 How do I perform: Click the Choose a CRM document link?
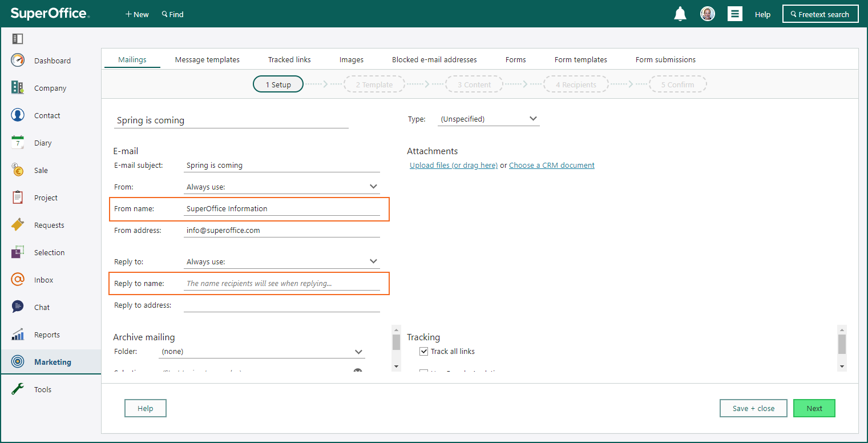point(552,165)
